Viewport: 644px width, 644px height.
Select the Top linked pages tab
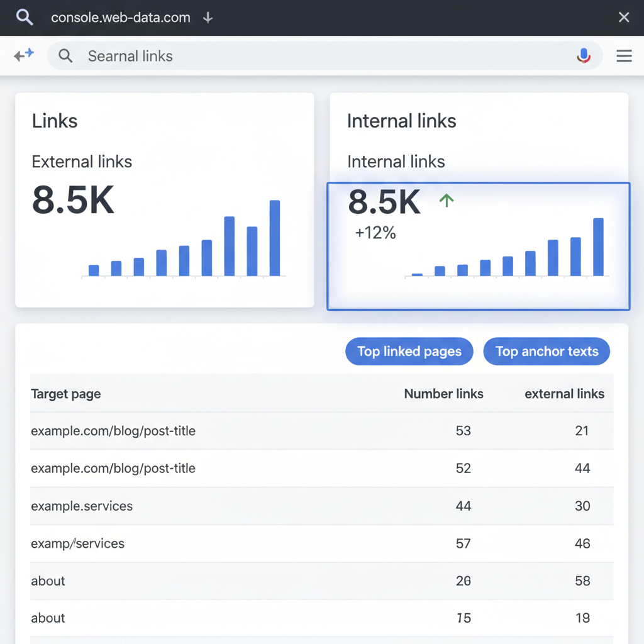tap(409, 352)
